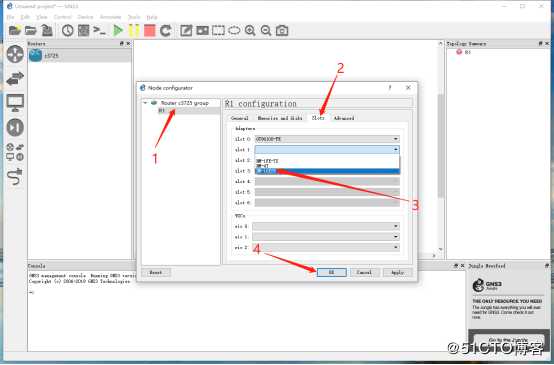Click Apply in Node configurator
This screenshot has width=554, height=365.
397,272
